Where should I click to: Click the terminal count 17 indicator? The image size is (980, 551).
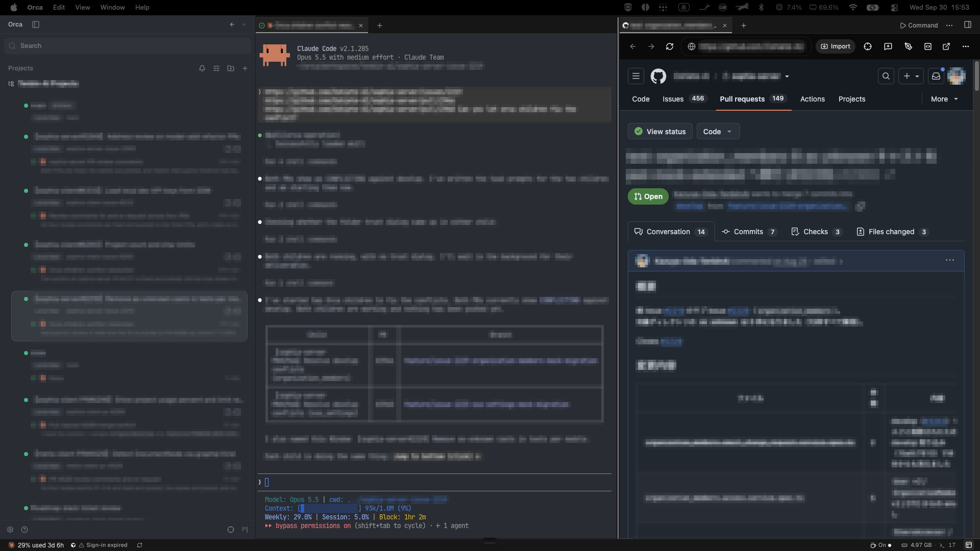point(947,545)
